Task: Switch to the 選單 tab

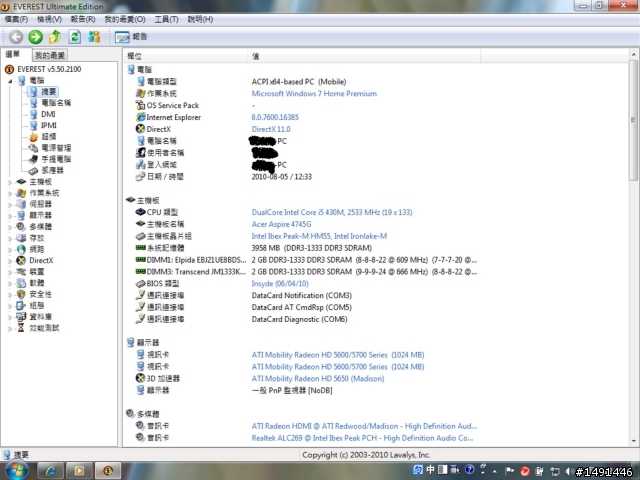Action: (13, 54)
